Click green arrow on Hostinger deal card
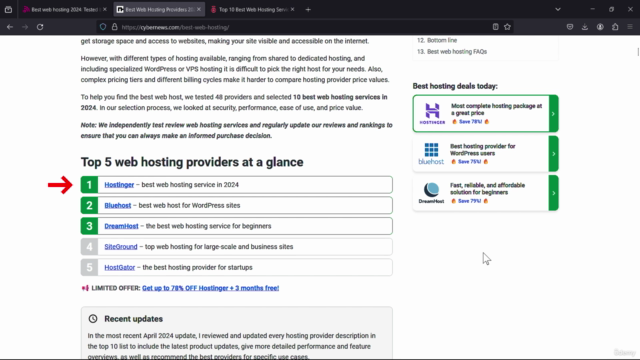 (553, 113)
